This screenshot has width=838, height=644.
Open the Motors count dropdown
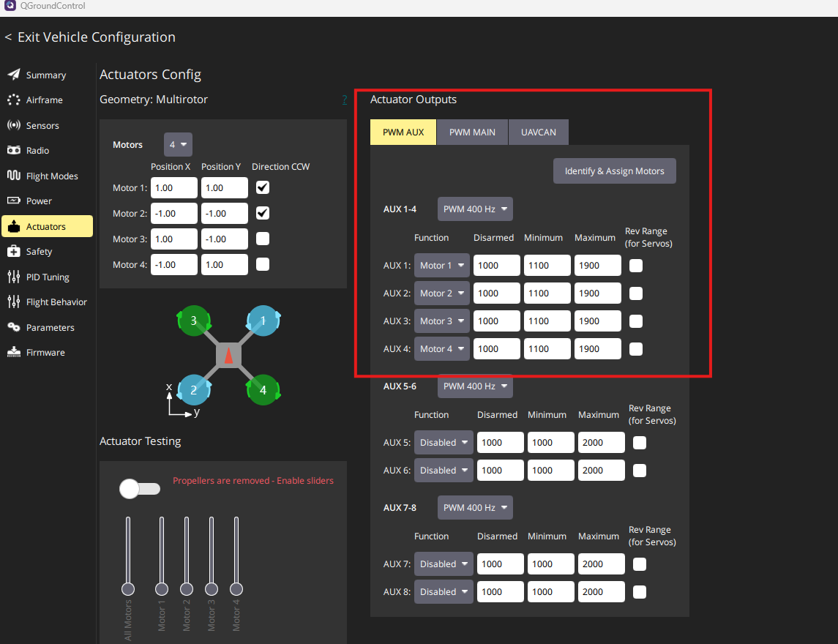click(x=178, y=145)
